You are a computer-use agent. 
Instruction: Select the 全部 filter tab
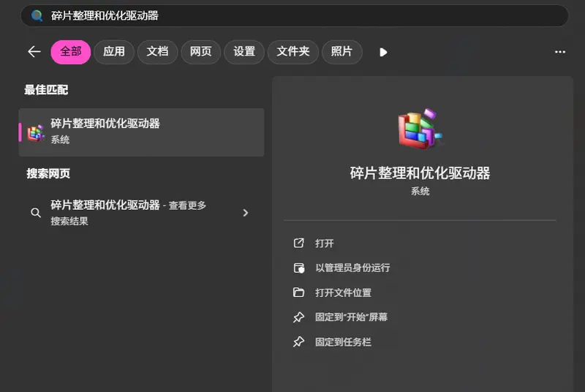click(x=70, y=52)
